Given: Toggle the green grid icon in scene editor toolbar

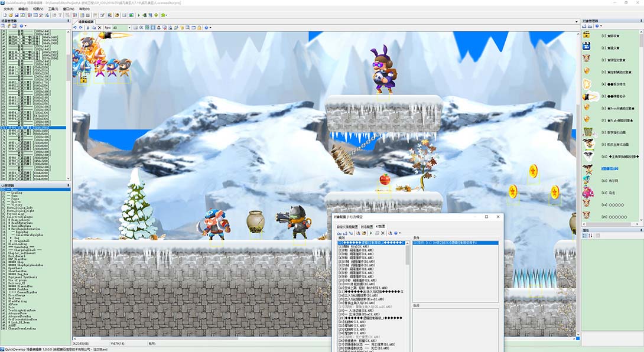Looking at the screenshot, I should pos(147,28).
